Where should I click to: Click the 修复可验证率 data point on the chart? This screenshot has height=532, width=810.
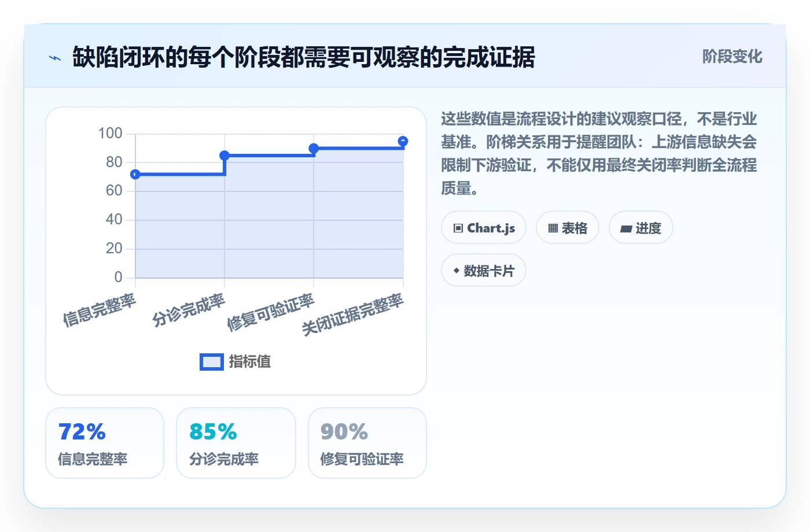coord(314,149)
